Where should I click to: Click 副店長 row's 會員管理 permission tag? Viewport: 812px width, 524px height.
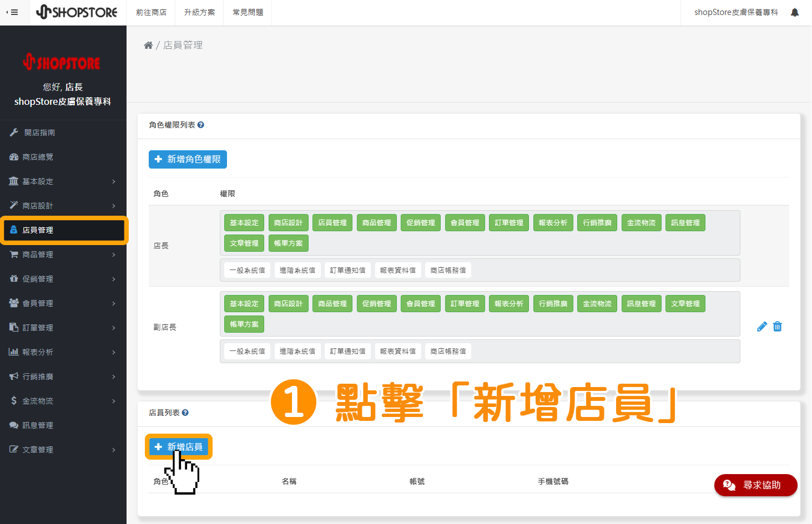tap(421, 304)
